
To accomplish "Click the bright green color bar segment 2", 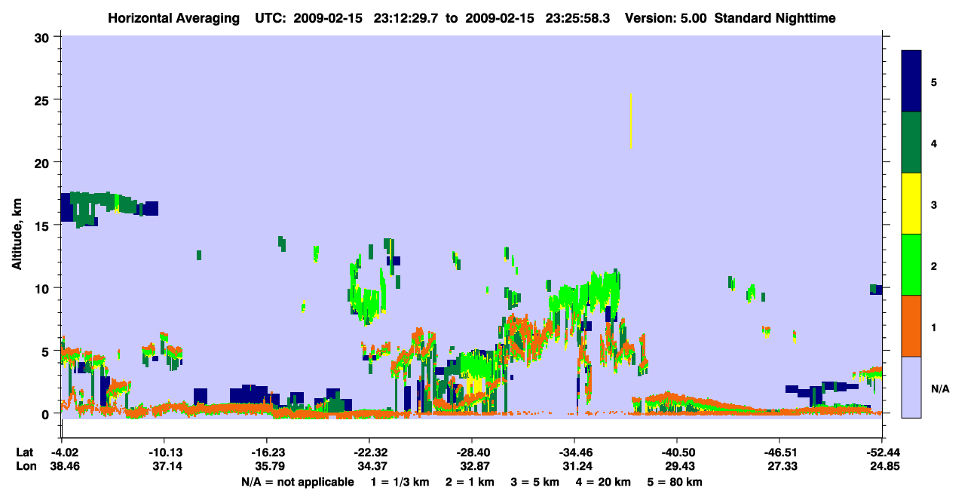I will (911, 265).
